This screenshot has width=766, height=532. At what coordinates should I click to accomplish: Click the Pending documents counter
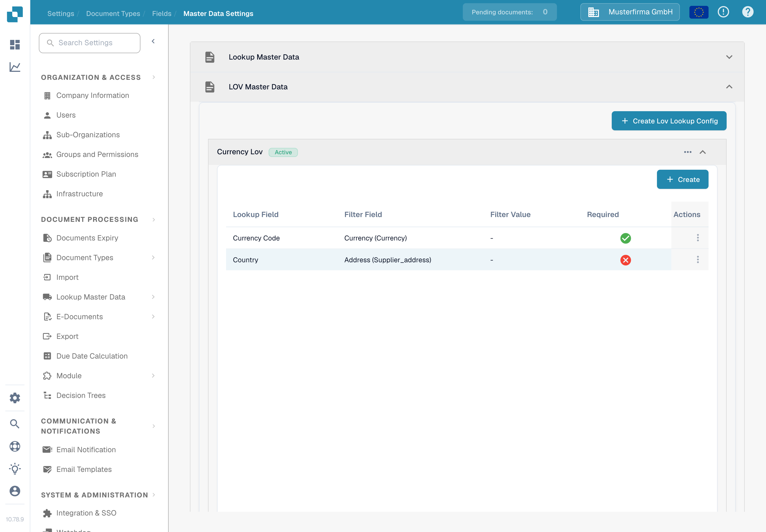(x=509, y=12)
